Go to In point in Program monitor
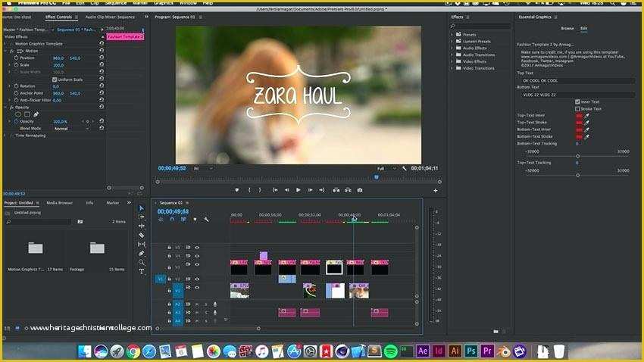Image resolution: width=644 pixels, height=362 pixels. tap(275, 190)
